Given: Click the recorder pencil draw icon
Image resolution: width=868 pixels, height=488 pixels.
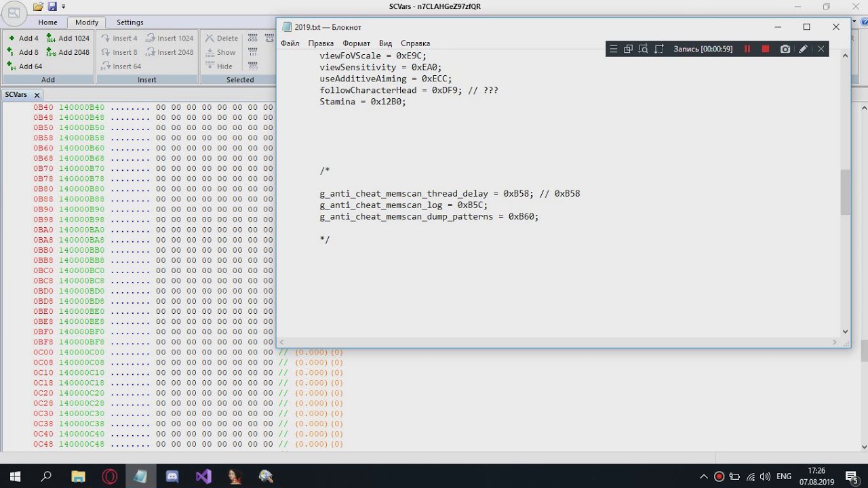Looking at the screenshot, I should [x=803, y=49].
